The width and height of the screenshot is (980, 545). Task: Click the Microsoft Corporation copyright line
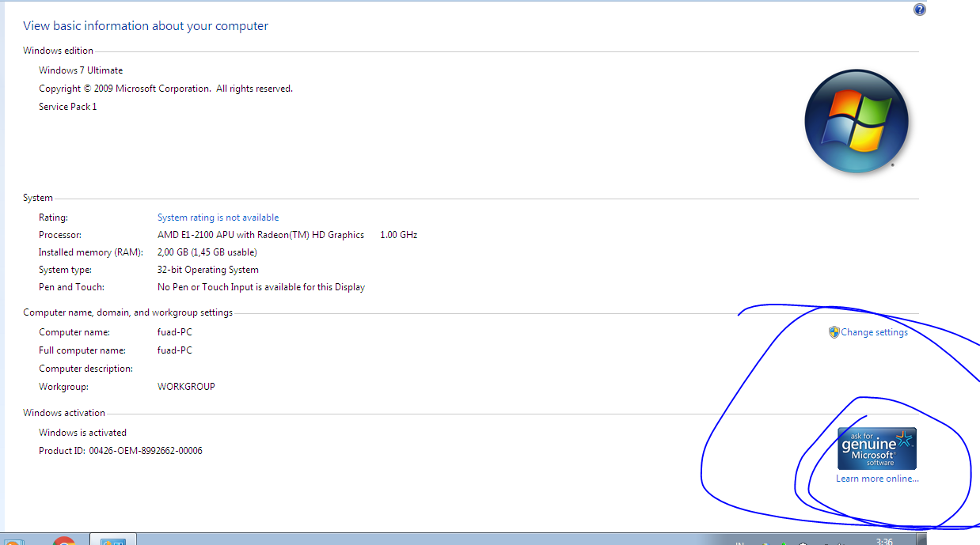(x=165, y=89)
